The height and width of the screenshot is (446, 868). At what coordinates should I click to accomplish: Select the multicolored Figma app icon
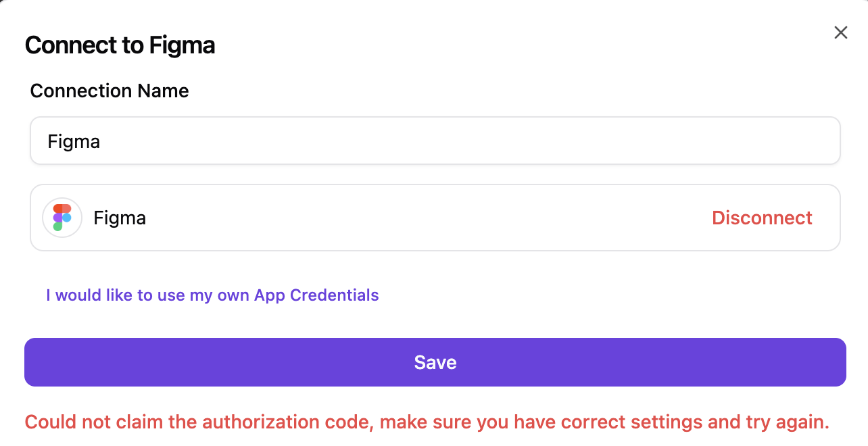62,218
